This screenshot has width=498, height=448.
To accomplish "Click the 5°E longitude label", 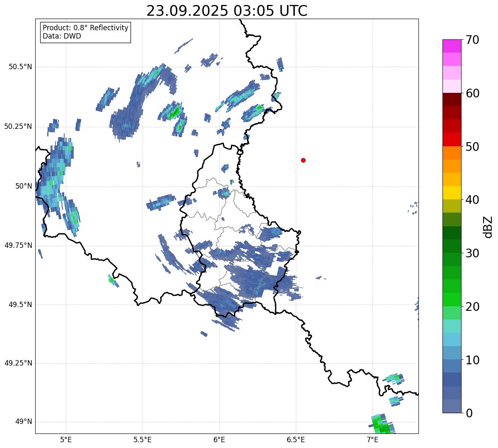I will pos(66,440).
